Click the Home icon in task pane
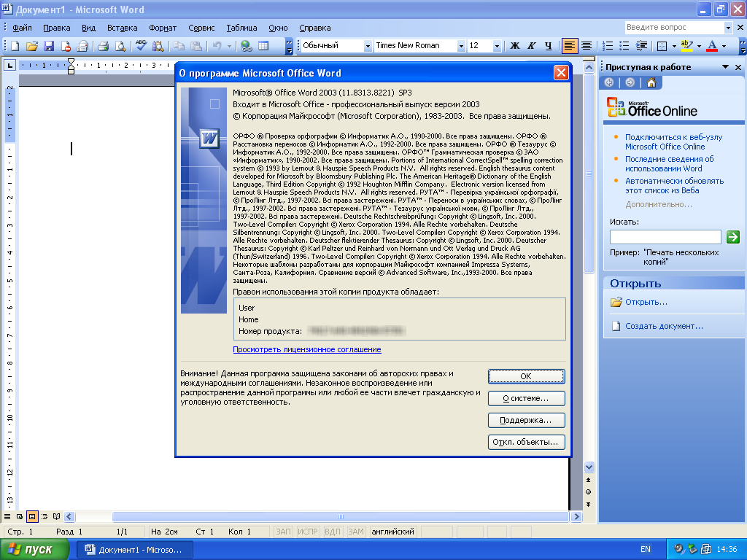 click(x=650, y=82)
